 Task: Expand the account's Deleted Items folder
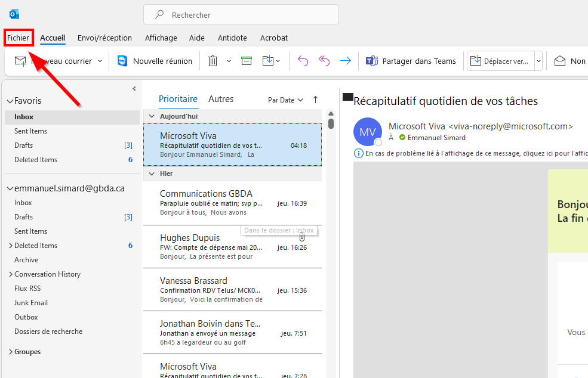tap(11, 246)
